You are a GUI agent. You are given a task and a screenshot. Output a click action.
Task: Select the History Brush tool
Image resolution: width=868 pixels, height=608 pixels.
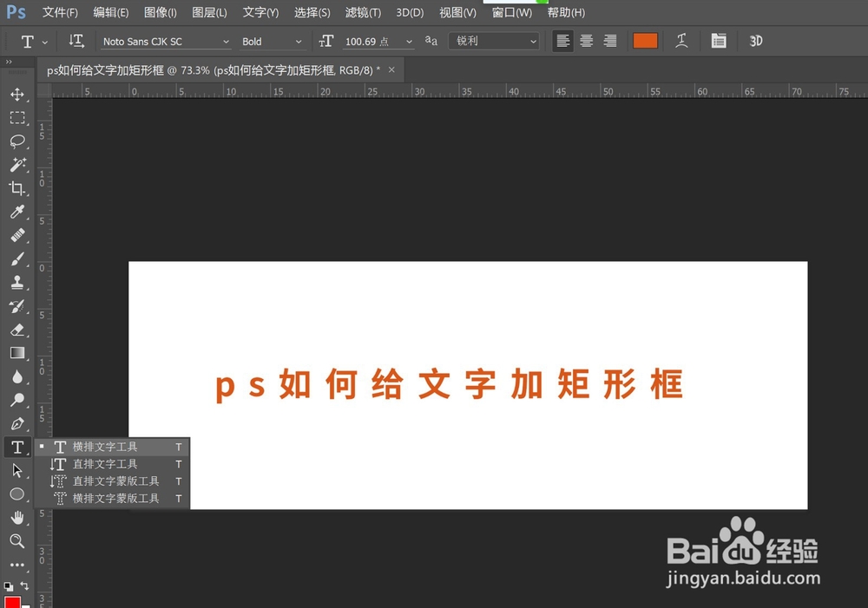pos(17,306)
